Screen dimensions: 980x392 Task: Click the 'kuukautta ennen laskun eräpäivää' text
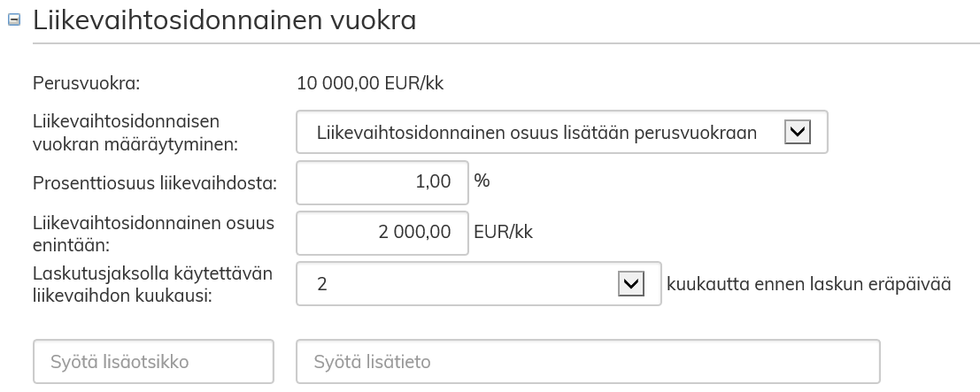(x=808, y=284)
